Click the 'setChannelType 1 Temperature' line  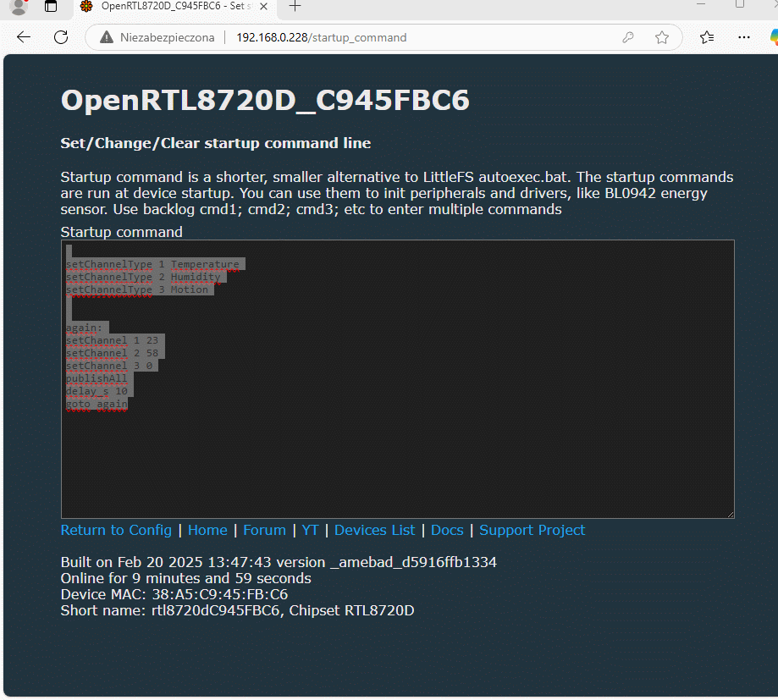tap(152, 264)
